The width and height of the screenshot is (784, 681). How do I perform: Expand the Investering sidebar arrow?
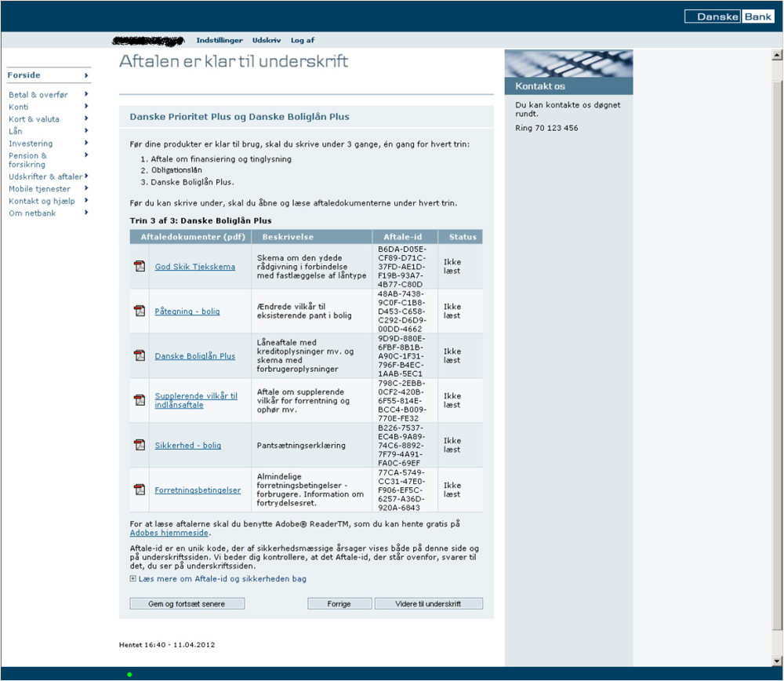(86, 143)
